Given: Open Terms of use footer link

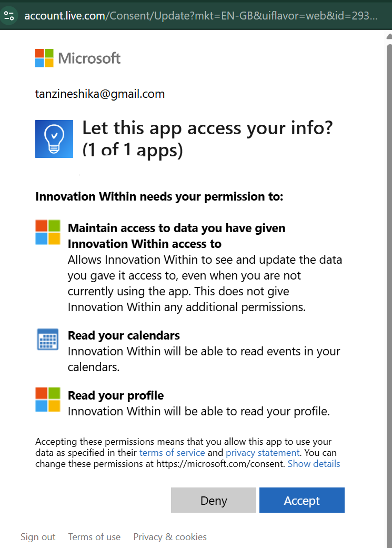Looking at the screenshot, I should (x=94, y=537).
